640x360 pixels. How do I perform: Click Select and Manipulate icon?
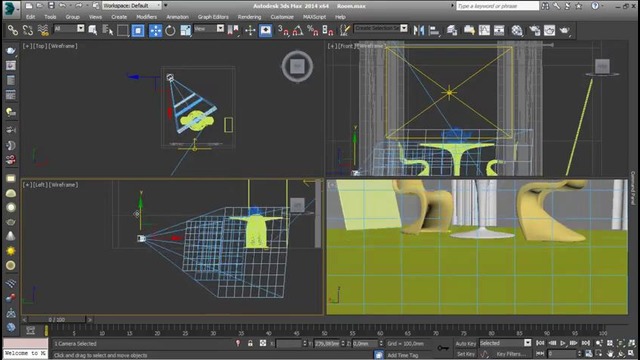(250, 30)
